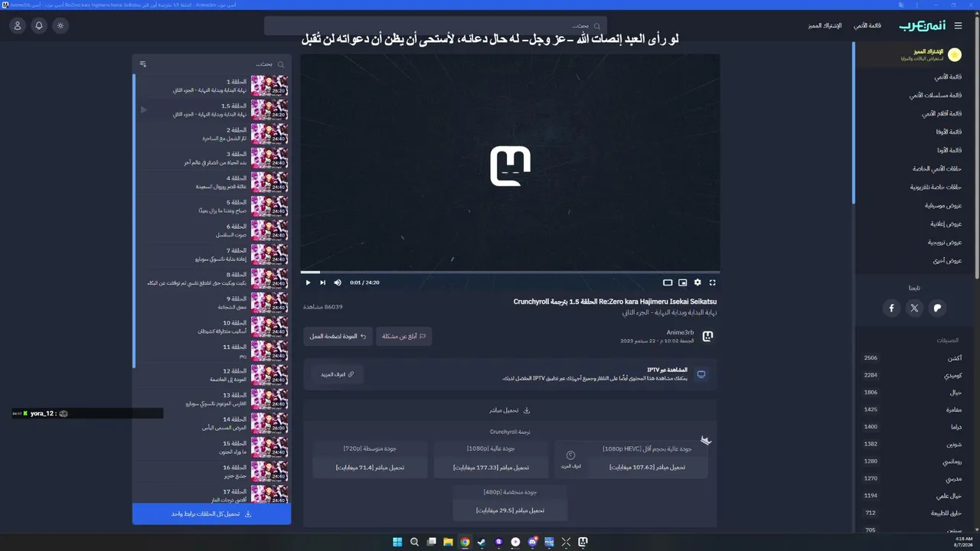The height and width of the screenshot is (551, 980).
Task: Open the notifications bell
Action: click(39, 25)
